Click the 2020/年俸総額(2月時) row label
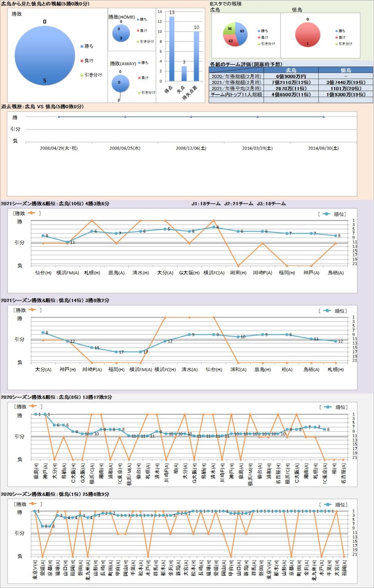Screen dimensions: 374x588 tap(236, 76)
